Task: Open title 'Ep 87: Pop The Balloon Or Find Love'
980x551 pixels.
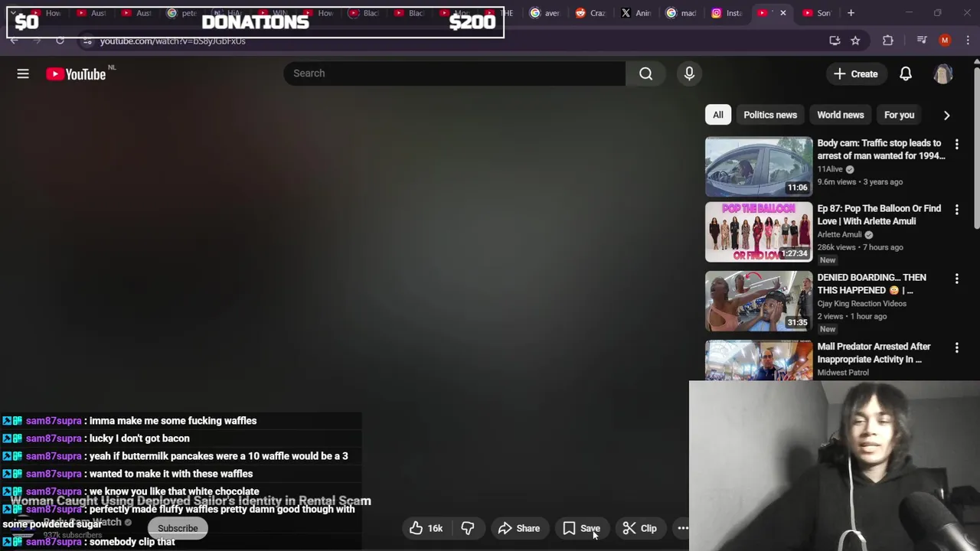Action: 879,214
